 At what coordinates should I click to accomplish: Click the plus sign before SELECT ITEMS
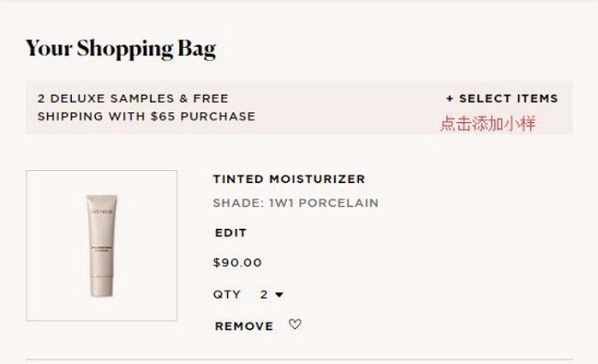450,98
